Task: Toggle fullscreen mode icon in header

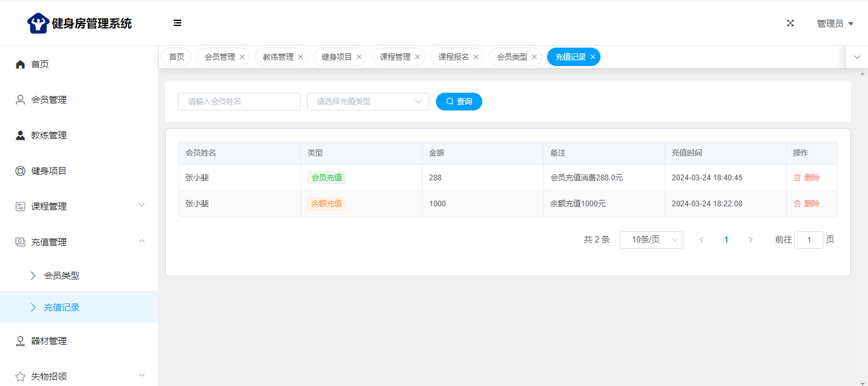Action: (790, 23)
